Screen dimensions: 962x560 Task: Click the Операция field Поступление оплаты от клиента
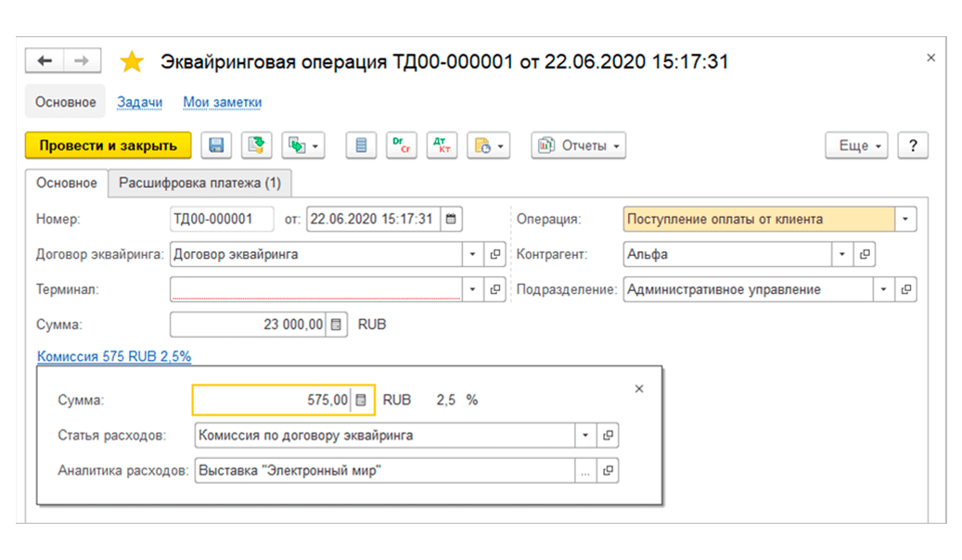click(x=759, y=219)
